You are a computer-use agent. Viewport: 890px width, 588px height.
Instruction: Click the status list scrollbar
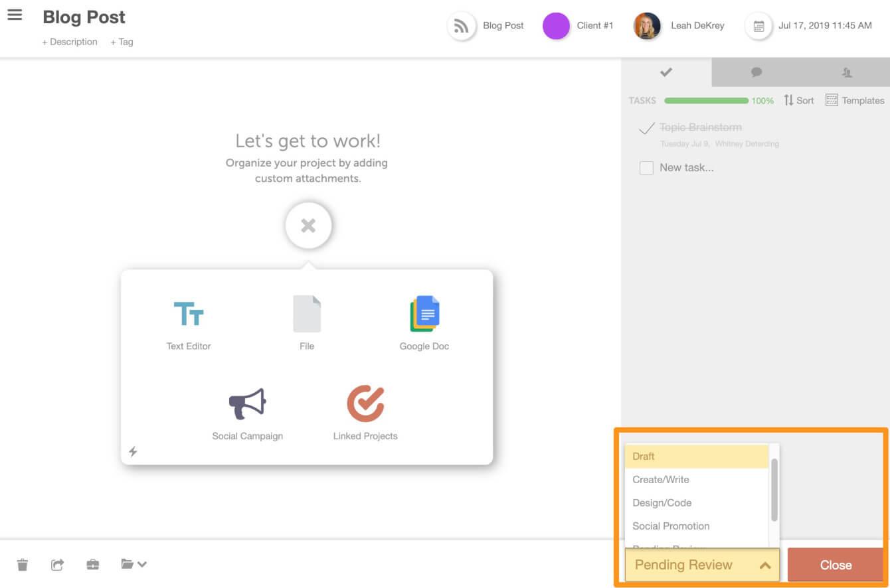(774, 489)
